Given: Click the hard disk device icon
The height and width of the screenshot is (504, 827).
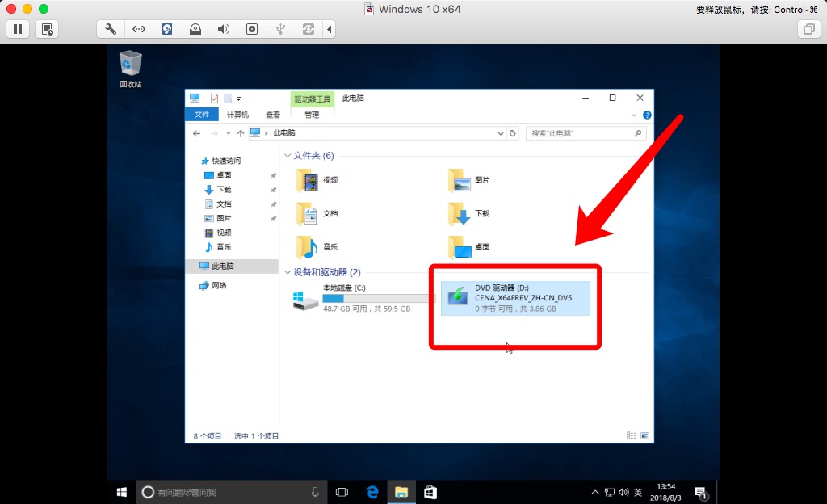Looking at the screenshot, I should pos(167,29).
